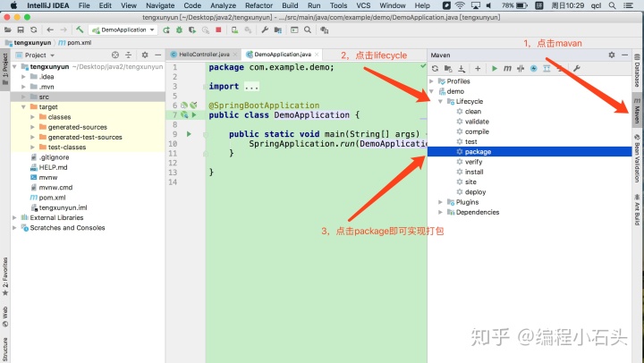Expand the .mvn folder
This screenshot has height=363, width=644.
[x=23, y=87]
